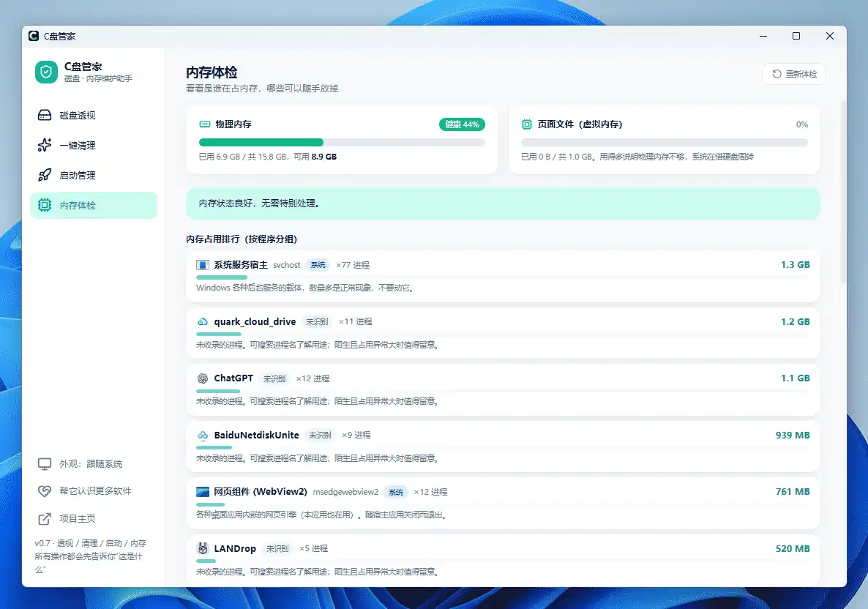Screen dimensions: 868x609
Task: Click the BaiduNetdiskUnite process icon
Action: coord(203,436)
